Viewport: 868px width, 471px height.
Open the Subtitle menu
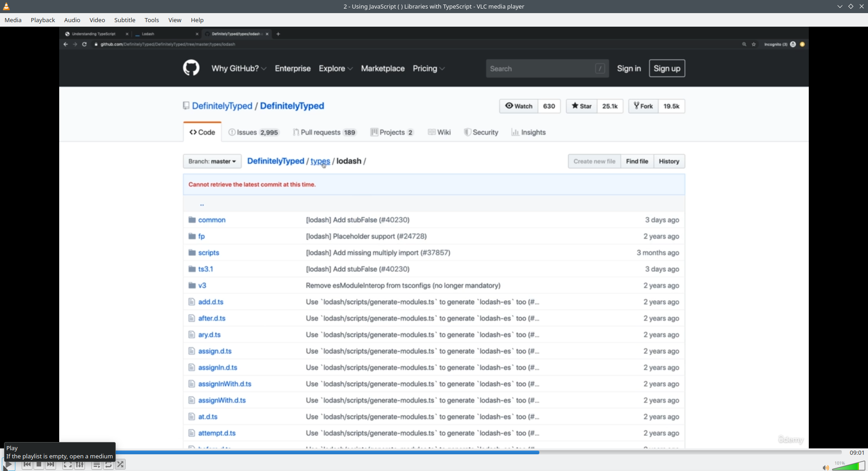click(x=125, y=20)
